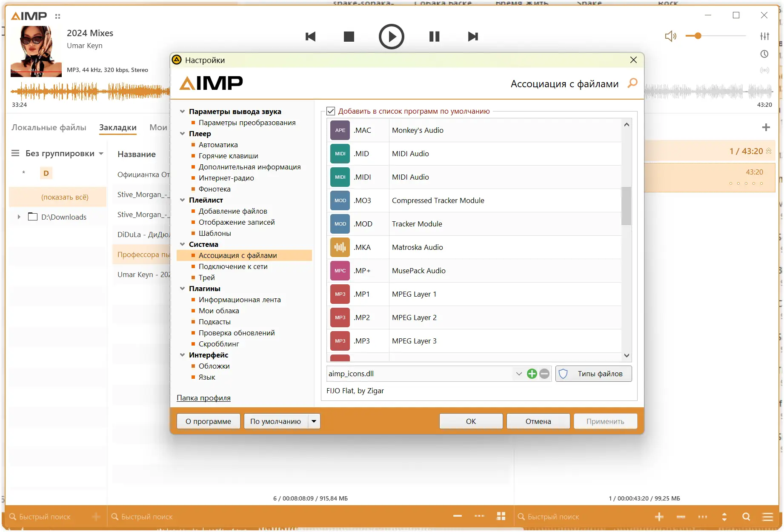Click the MOD icon for .MO3 row
Viewport: 784px width, 532px height.
pyautogui.click(x=340, y=200)
